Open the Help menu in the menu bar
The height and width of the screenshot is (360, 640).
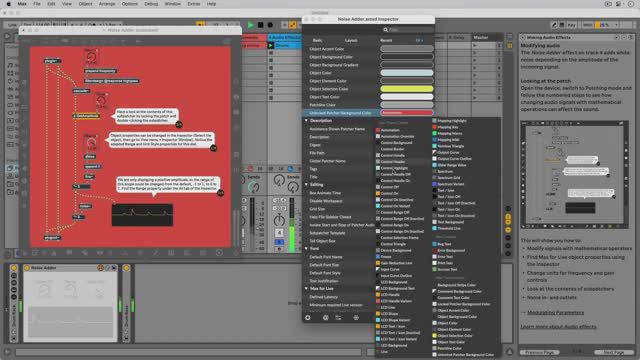[x=211, y=4]
